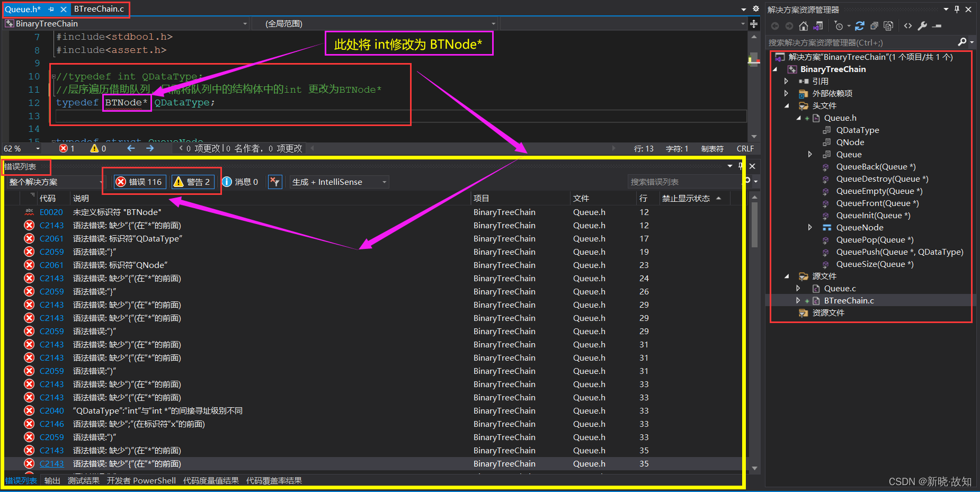Screen dimensions: 980x492
Task: Click error icon on the C2146 row
Action: [29, 424]
